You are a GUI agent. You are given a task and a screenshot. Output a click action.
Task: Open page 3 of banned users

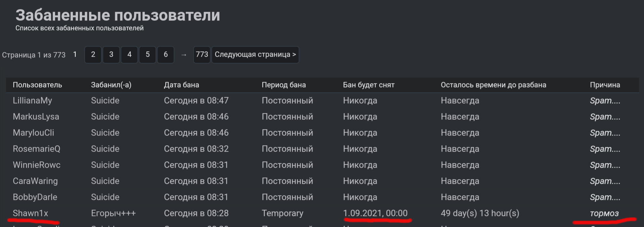tap(111, 55)
